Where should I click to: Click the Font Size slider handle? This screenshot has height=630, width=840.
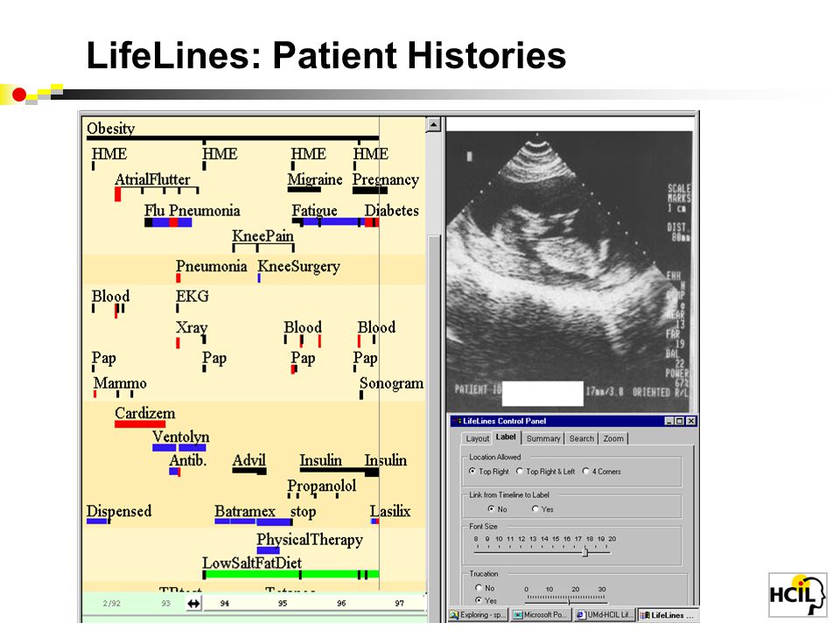click(x=585, y=551)
